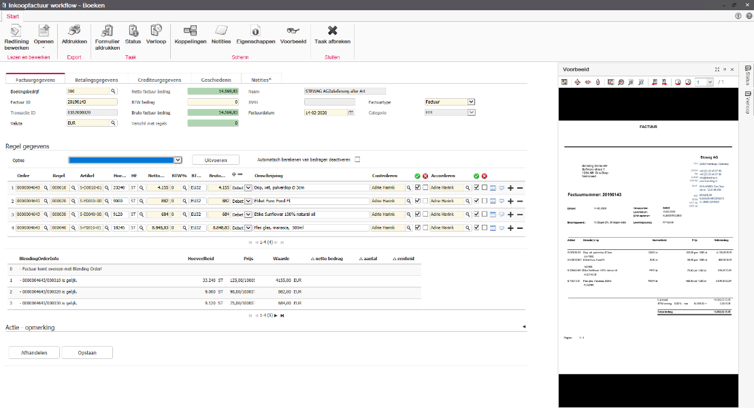The image size is (754, 408).
Task: Click magnifier lookup next to Valuta field
Action: click(x=113, y=123)
